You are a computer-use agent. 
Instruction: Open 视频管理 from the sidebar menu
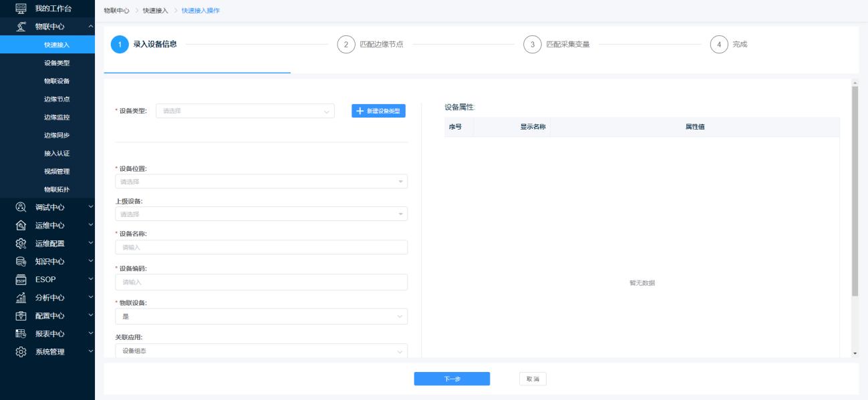point(57,171)
